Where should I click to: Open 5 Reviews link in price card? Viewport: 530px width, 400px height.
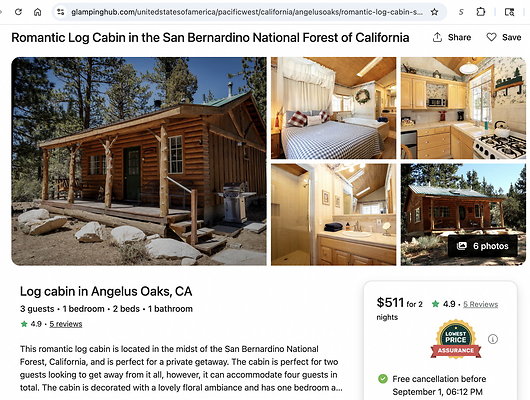480,304
